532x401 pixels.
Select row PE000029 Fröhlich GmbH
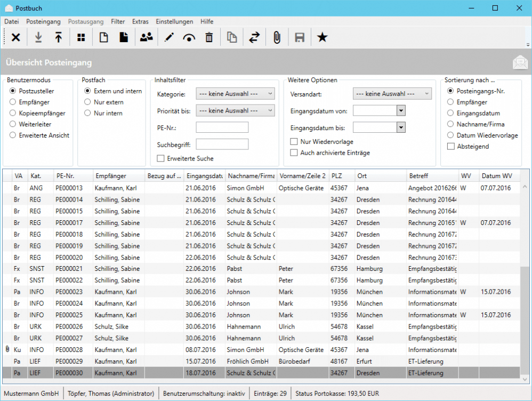pyautogui.click(x=261, y=362)
